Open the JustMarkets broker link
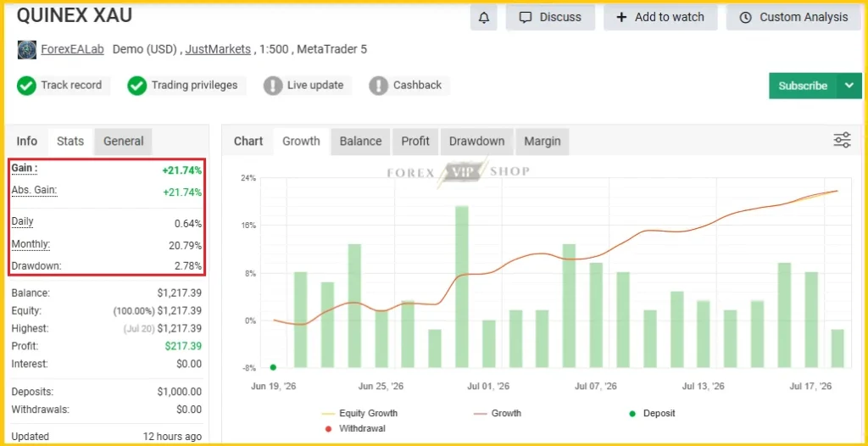 [x=218, y=49]
